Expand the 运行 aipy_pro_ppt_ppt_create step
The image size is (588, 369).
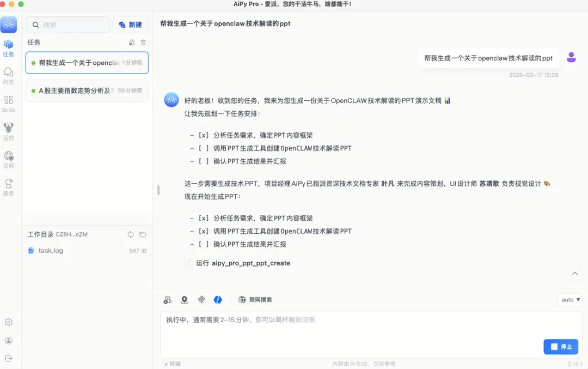tap(243, 263)
